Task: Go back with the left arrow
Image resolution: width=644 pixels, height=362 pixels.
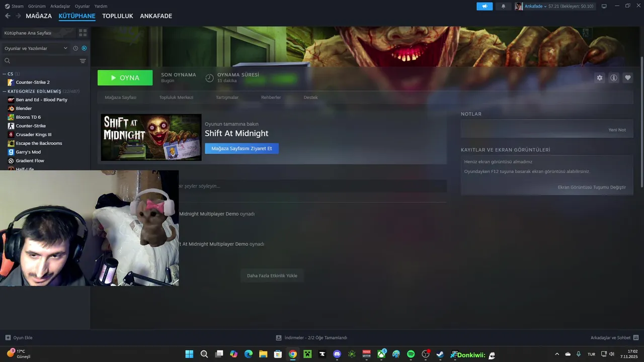Action: coord(8,16)
